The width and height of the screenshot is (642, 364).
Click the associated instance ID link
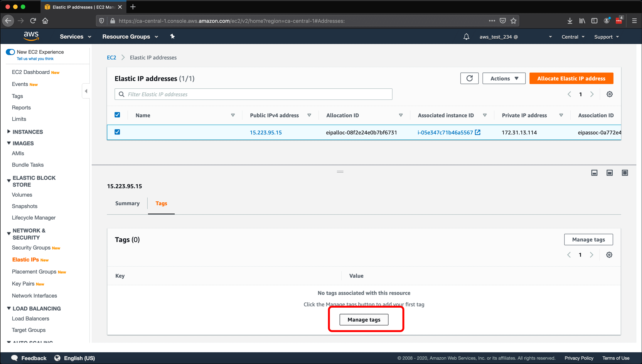(x=446, y=132)
